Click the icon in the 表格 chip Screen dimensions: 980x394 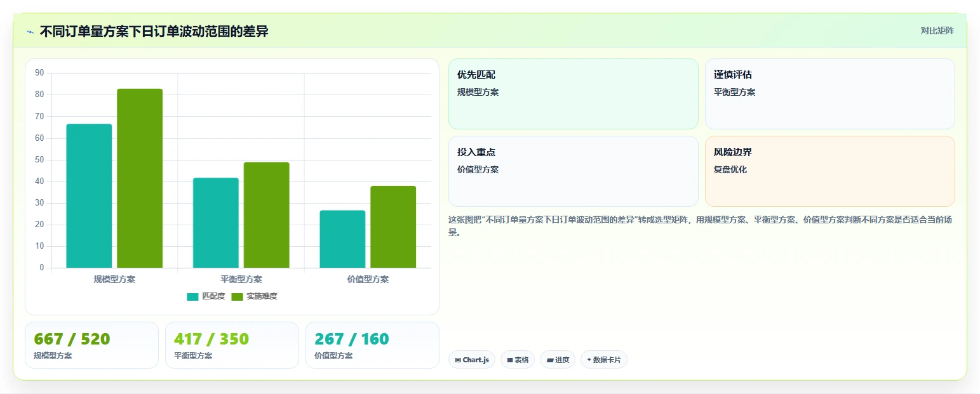[x=510, y=360]
